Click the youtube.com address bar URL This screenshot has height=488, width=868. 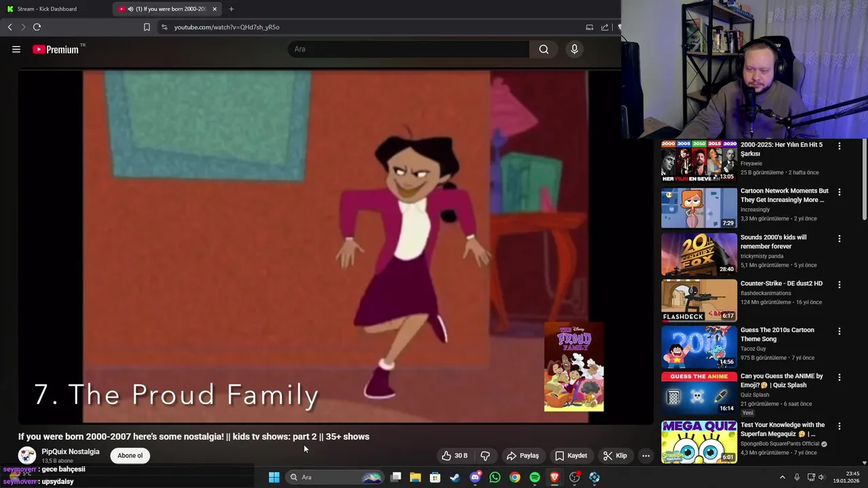tap(226, 27)
